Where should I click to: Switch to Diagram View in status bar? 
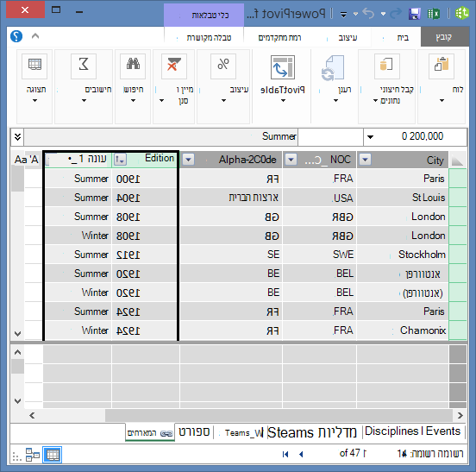[x=33, y=455]
